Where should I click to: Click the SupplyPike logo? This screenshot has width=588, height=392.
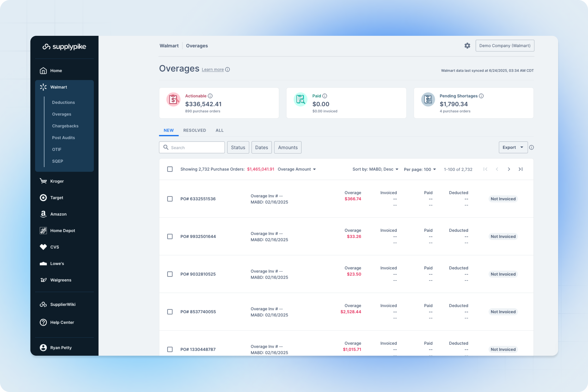click(64, 47)
